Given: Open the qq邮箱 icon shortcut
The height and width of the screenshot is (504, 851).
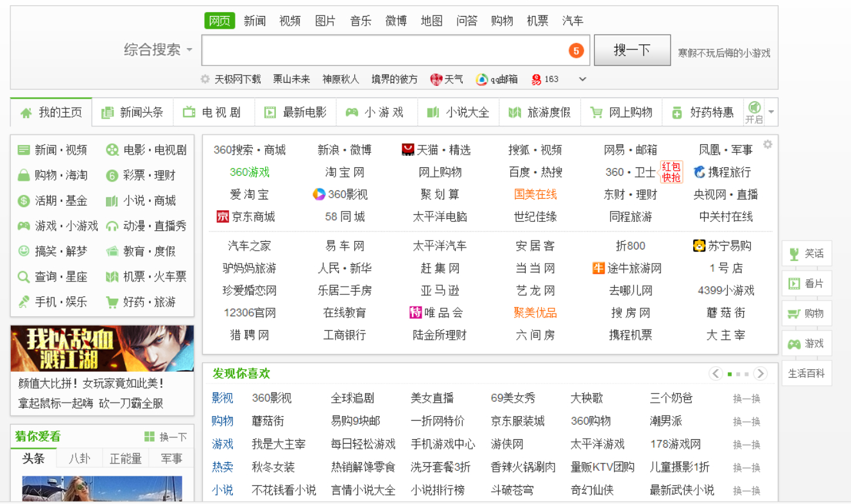Looking at the screenshot, I should click(x=482, y=79).
